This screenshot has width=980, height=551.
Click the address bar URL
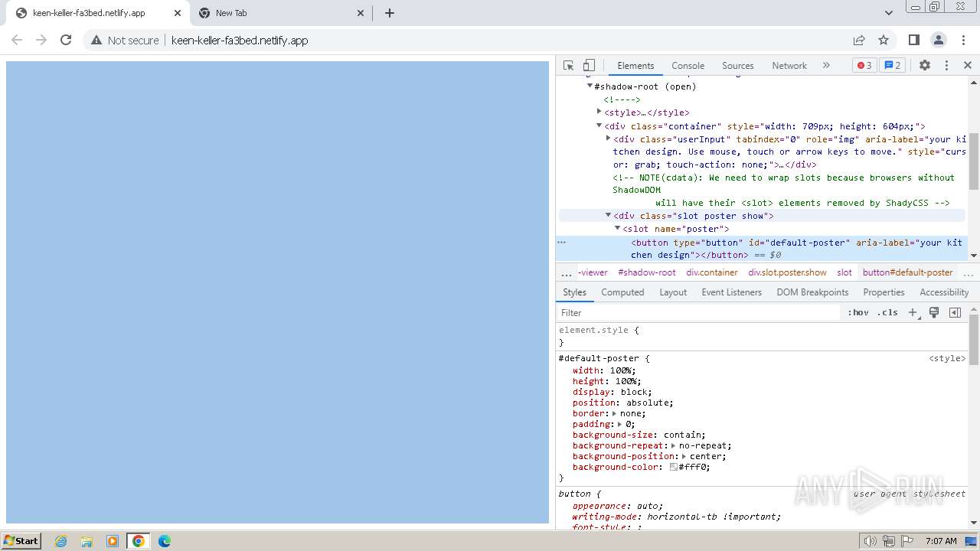(x=240, y=41)
